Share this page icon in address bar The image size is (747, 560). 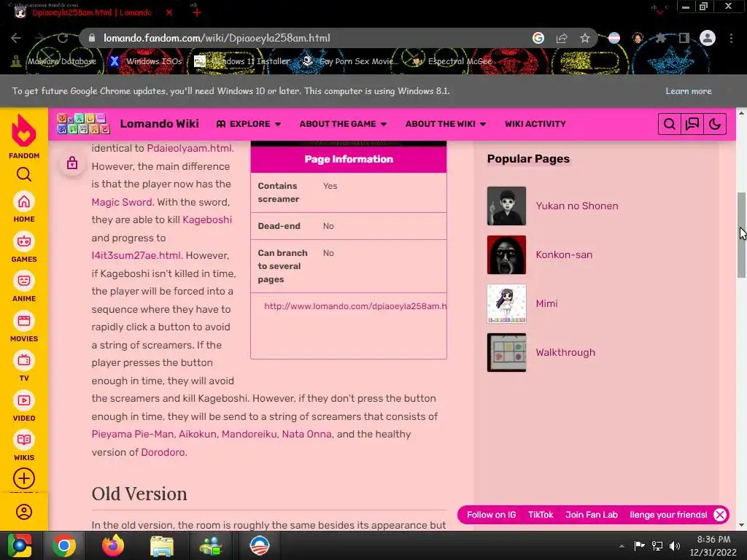click(562, 38)
